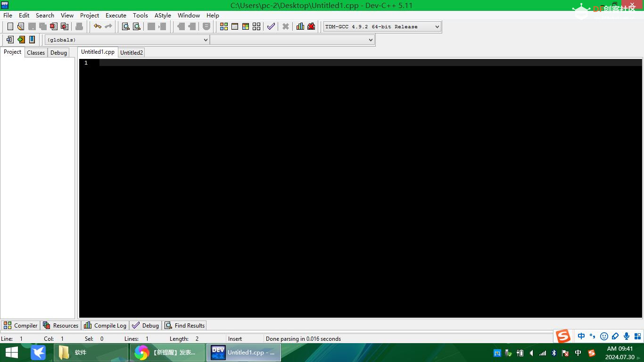644x362 pixels.
Task: Toggle punctuation mode on Sogou IME bar
Action: [x=593, y=336]
